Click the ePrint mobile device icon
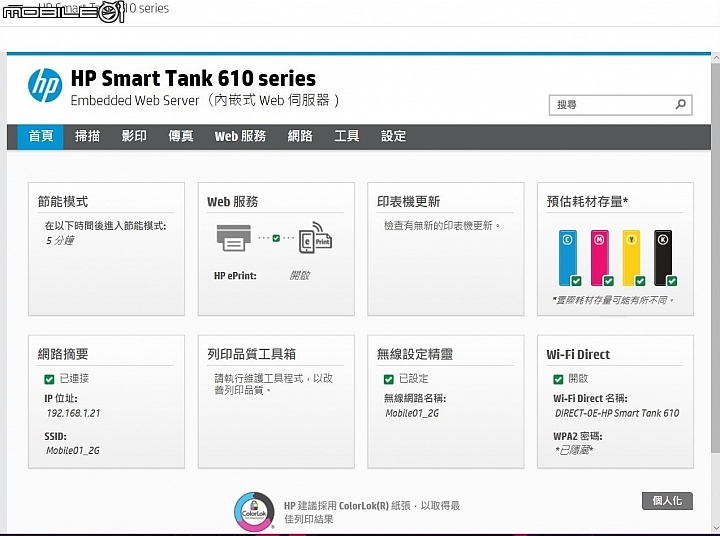This screenshot has height=536, width=720. point(315,238)
